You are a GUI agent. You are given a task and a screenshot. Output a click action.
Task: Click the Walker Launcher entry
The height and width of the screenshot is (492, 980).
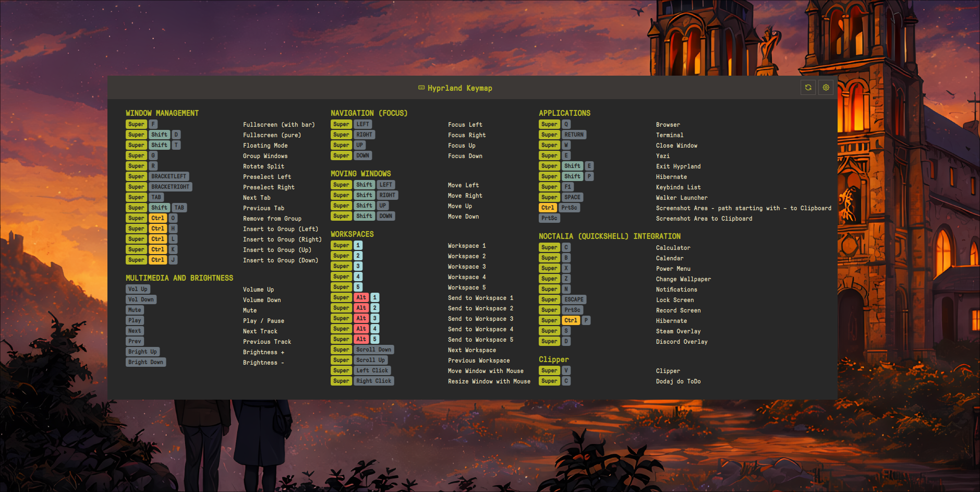[682, 197]
